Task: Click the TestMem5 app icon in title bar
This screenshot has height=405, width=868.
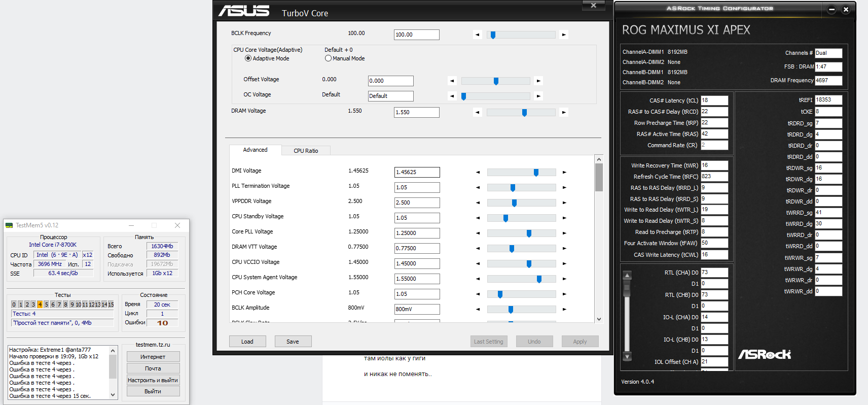Action: pyautogui.click(x=9, y=225)
